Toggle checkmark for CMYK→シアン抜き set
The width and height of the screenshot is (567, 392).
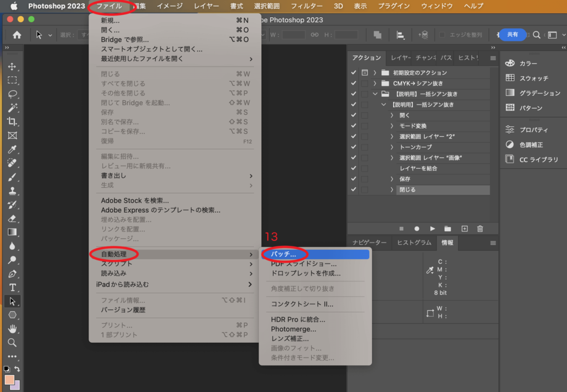pos(353,83)
